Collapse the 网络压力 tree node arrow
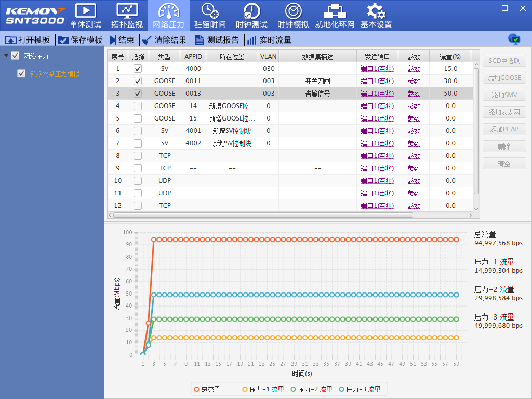This screenshot has width=532, height=399. 6,56
